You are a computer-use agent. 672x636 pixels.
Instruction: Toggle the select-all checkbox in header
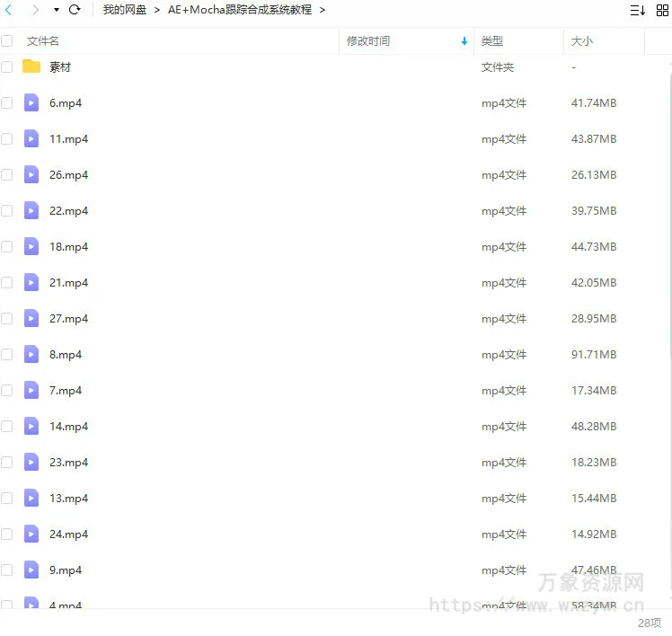pyautogui.click(x=7, y=41)
